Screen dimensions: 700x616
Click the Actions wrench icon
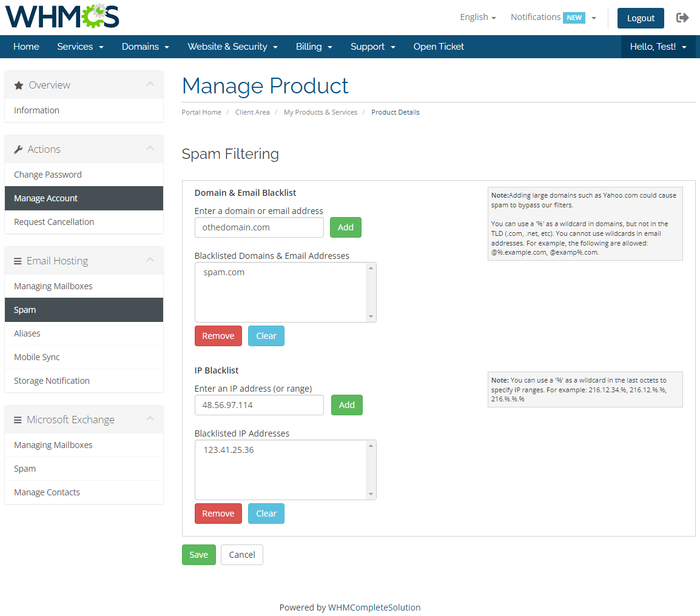click(18, 150)
